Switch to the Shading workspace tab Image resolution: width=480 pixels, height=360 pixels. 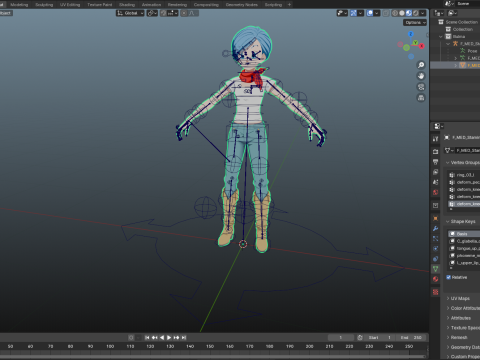coord(127,5)
